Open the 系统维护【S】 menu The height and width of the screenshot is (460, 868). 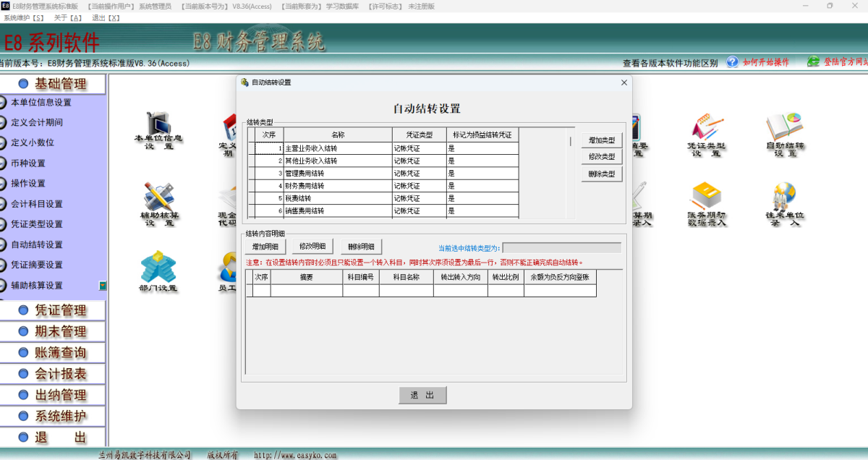(x=24, y=19)
